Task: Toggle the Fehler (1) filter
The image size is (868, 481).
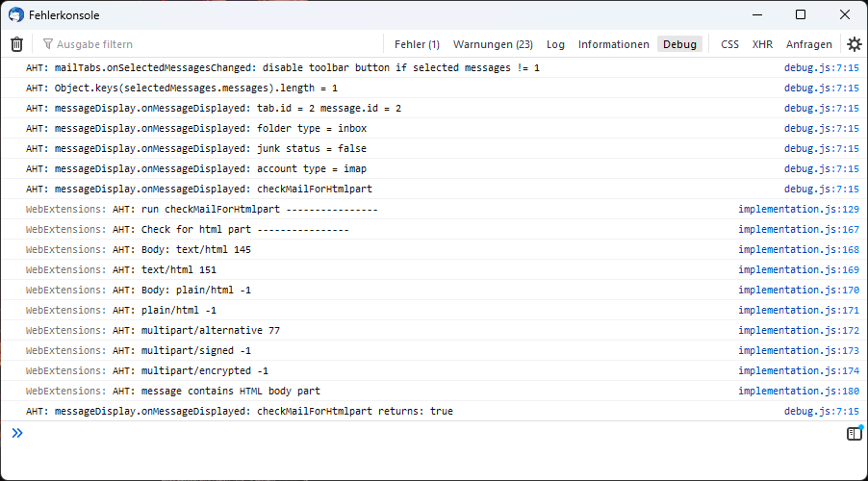Action: tap(417, 44)
